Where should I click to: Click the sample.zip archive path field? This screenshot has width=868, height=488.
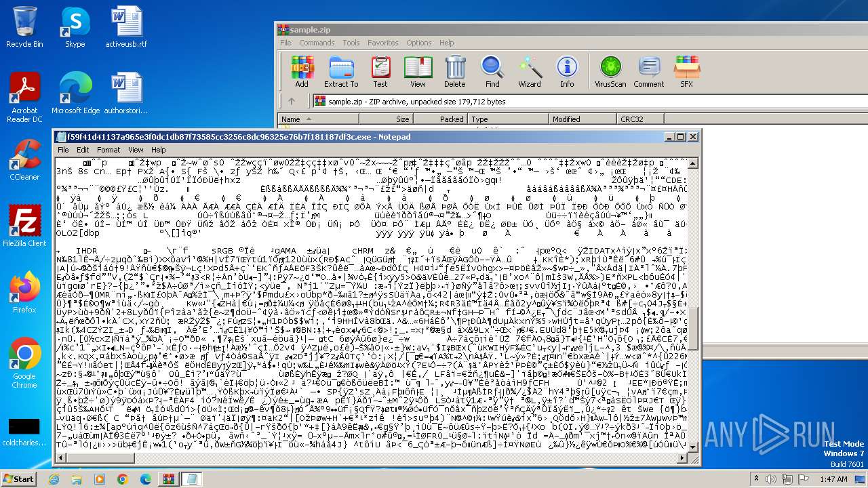click(x=590, y=102)
